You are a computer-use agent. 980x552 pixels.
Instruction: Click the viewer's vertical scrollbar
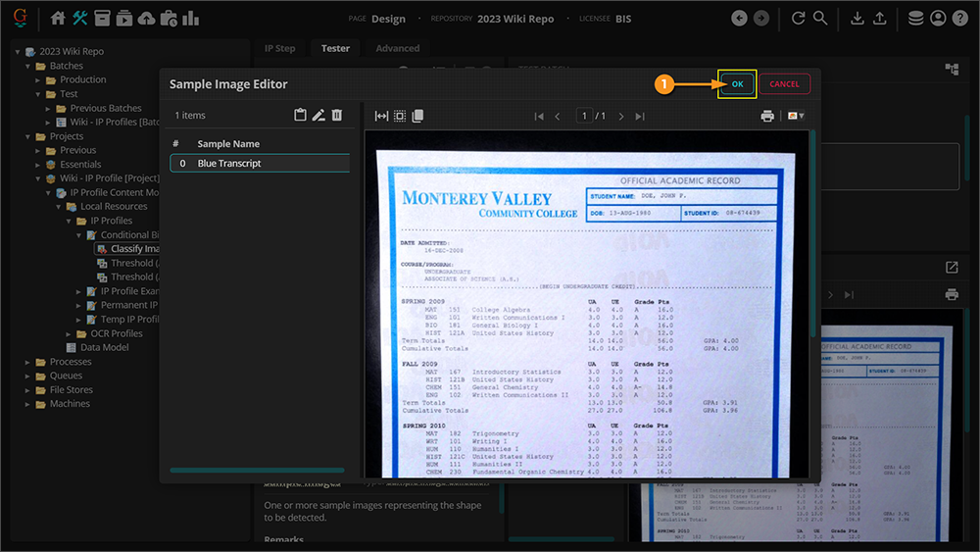[812, 234]
